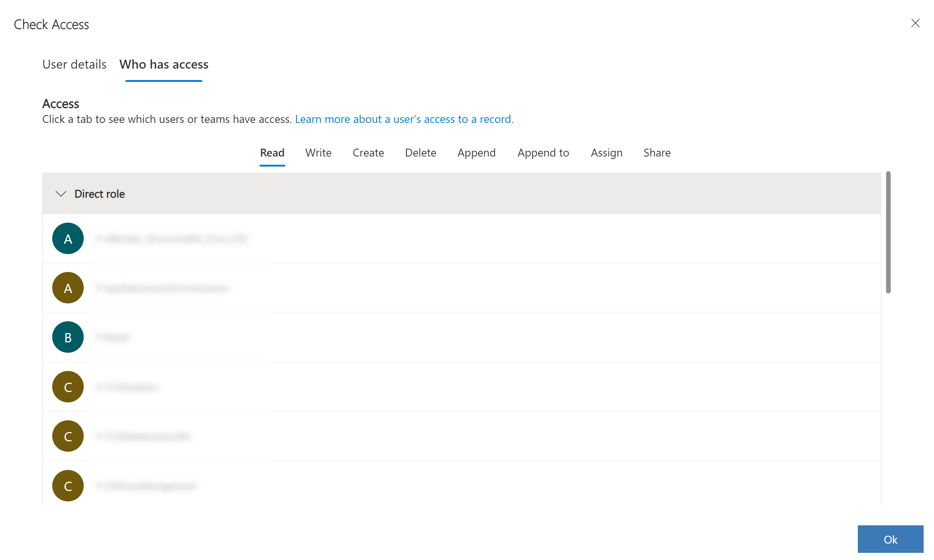Screen dimensions: 934x560
Task: Select the Delete access tab
Action: point(420,152)
